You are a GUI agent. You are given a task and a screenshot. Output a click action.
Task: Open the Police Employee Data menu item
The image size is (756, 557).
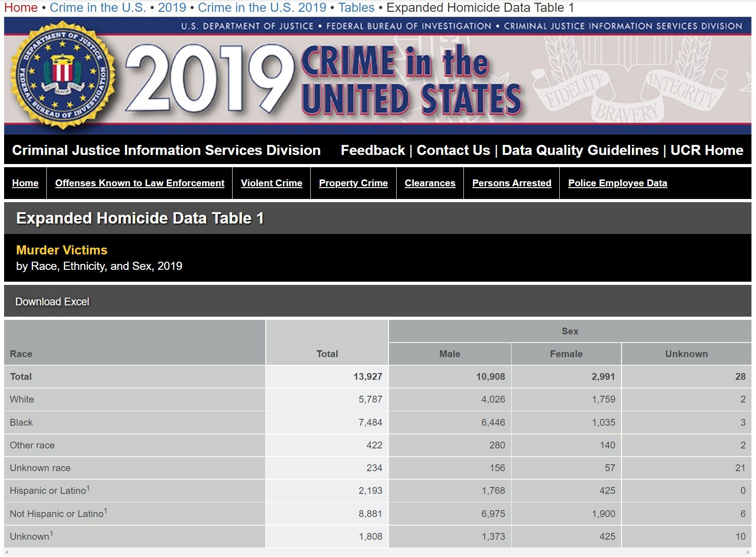pos(618,183)
